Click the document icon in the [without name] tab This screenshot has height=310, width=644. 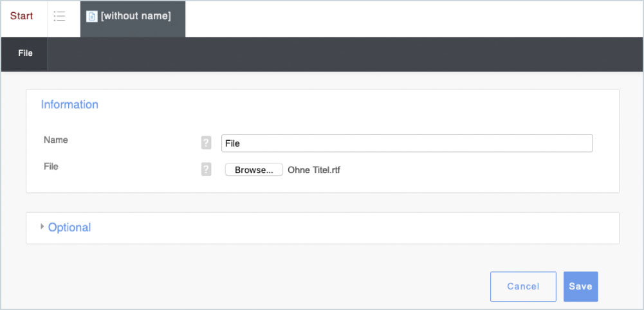click(91, 17)
